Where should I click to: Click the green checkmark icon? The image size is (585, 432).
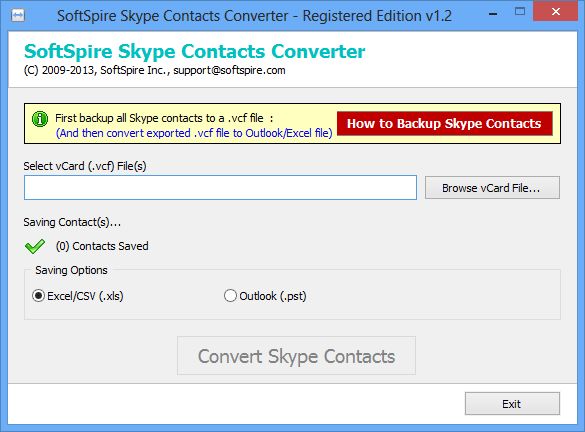point(35,246)
